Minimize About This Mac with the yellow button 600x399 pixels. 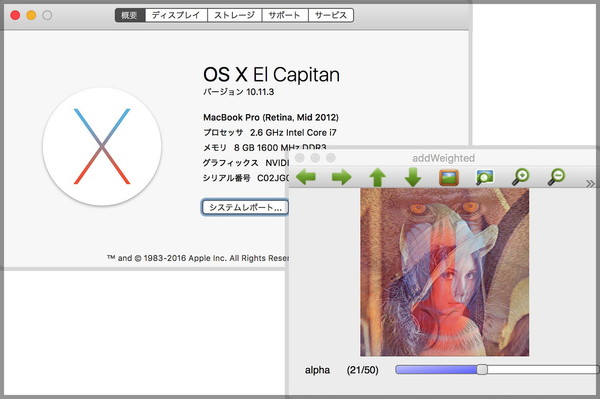pos(31,15)
